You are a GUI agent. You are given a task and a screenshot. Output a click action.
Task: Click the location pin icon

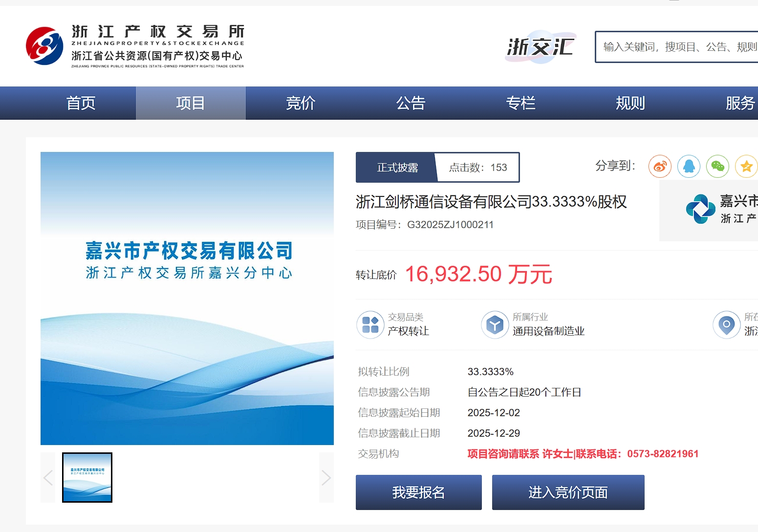pos(727,325)
